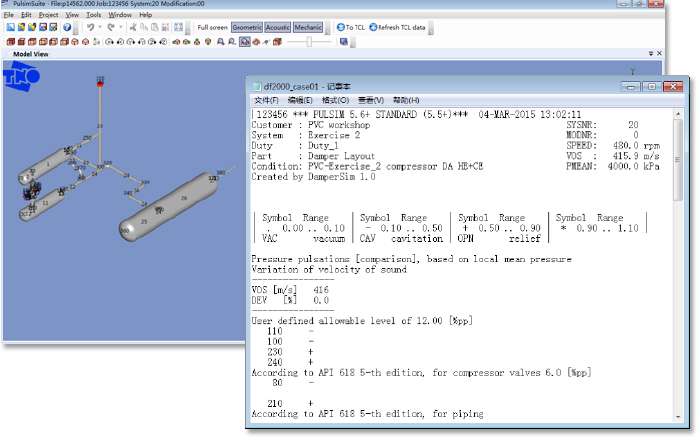Screen dimensions: 697x437
Task: Select the first red cube view icon
Action: pos(11,42)
